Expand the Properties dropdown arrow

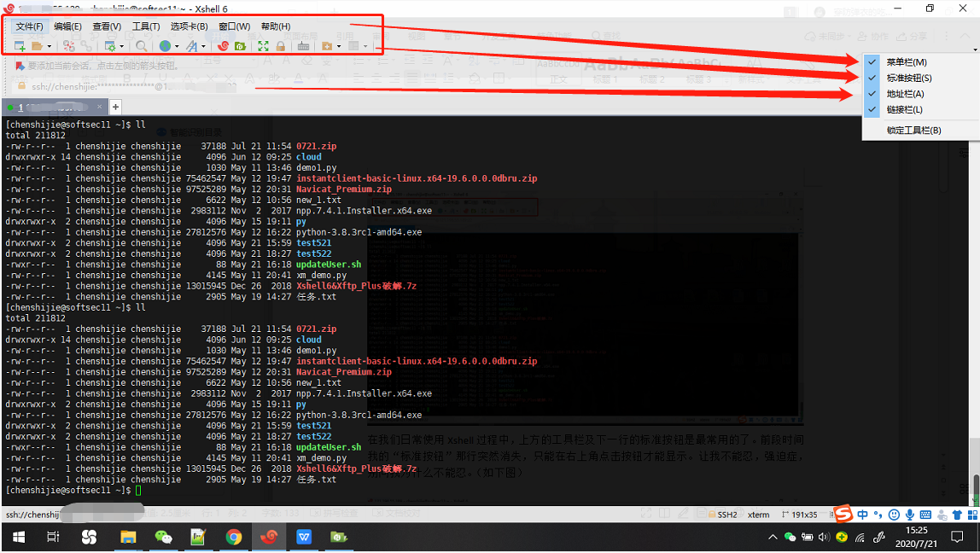[x=122, y=46]
